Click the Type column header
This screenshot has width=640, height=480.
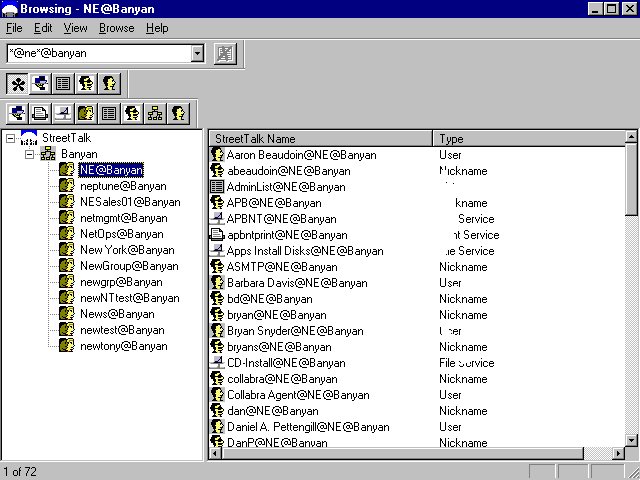(x=528, y=139)
